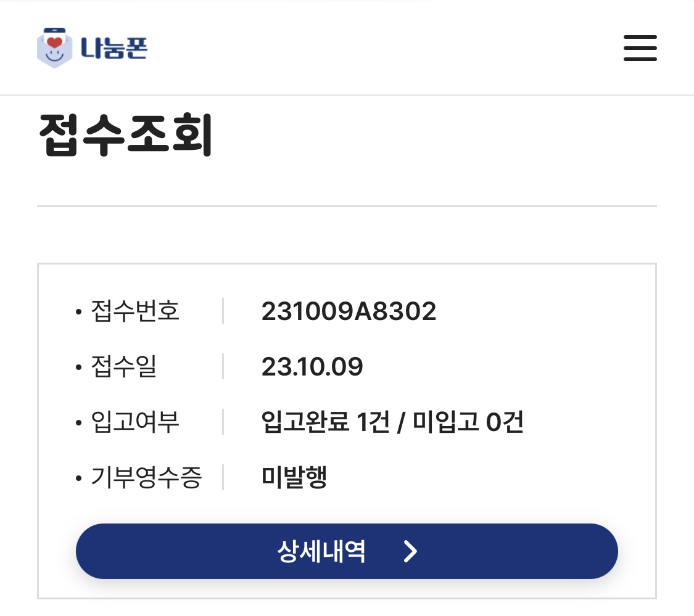Click the 입고완료 1건 status text

[x=325, y=422]
